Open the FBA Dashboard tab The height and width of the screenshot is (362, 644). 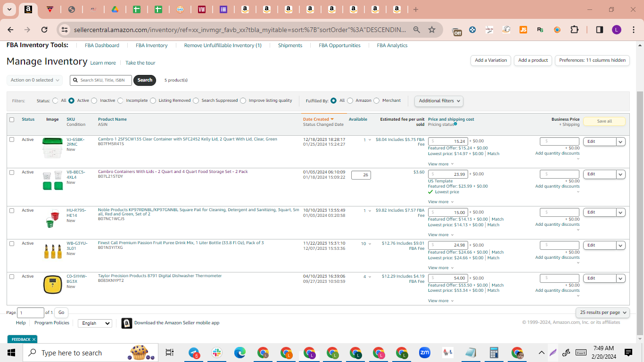coord(102,45)
